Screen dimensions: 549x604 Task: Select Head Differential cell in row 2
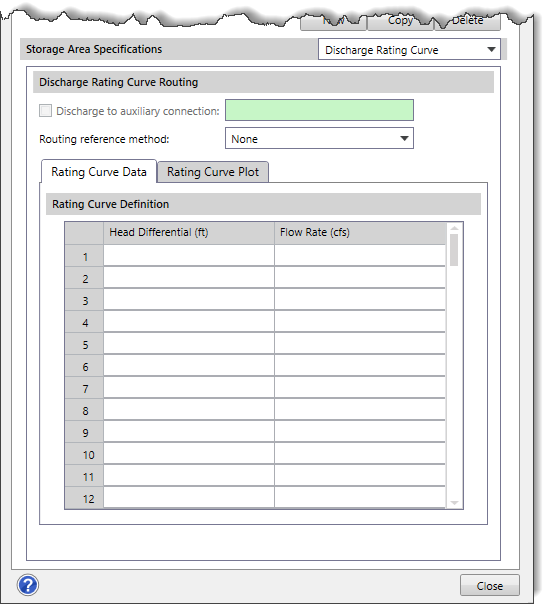pyautogui.click(x=189, y=277)
